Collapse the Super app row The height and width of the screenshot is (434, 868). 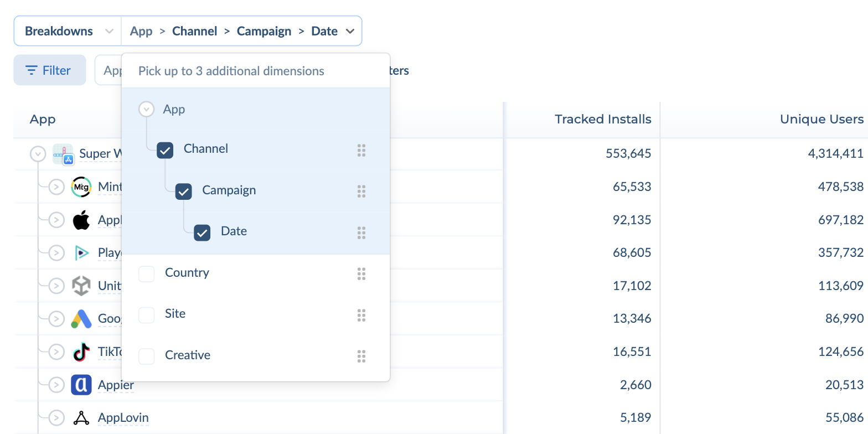point(38,154)
